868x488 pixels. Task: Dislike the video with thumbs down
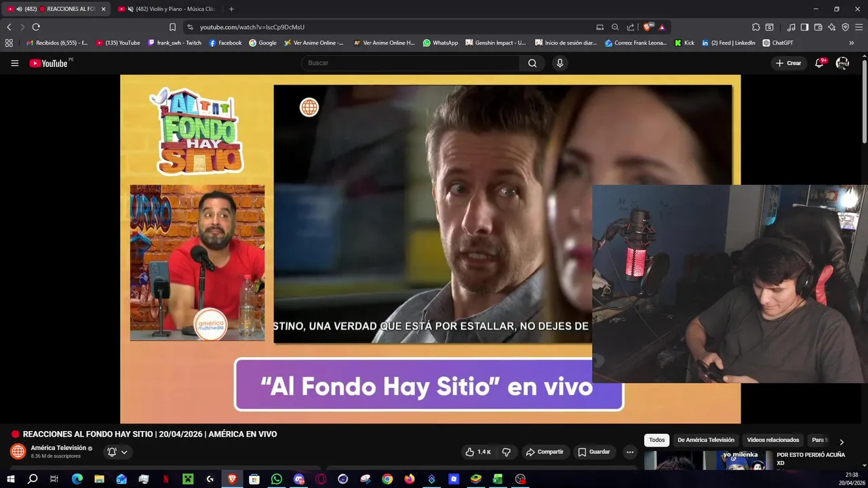[x=506, y=452]
